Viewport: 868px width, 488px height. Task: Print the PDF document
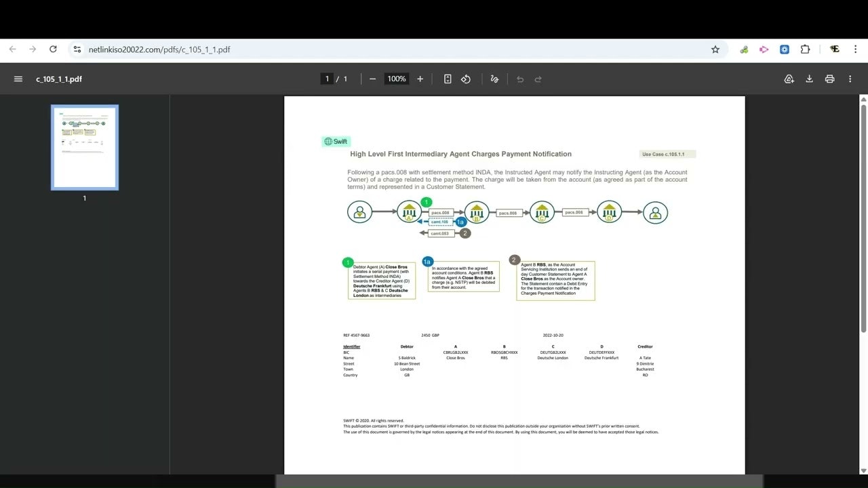coord(829,79)
